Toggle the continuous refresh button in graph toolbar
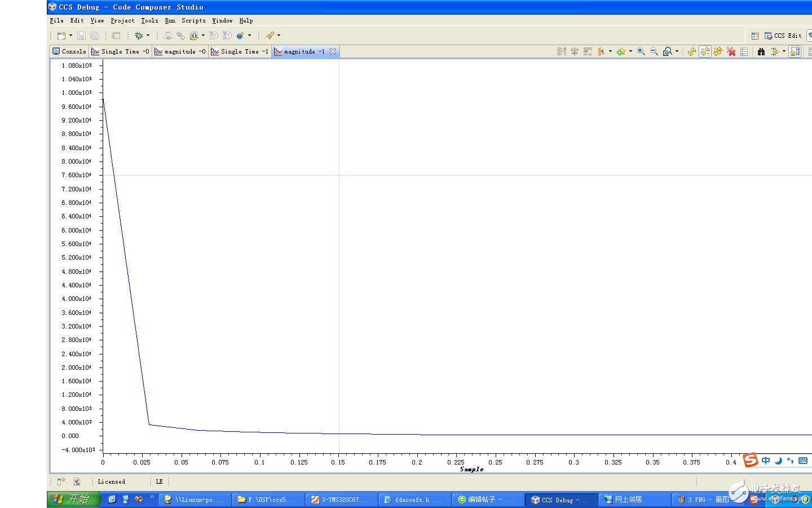812x508 pixels. point(705,51)
